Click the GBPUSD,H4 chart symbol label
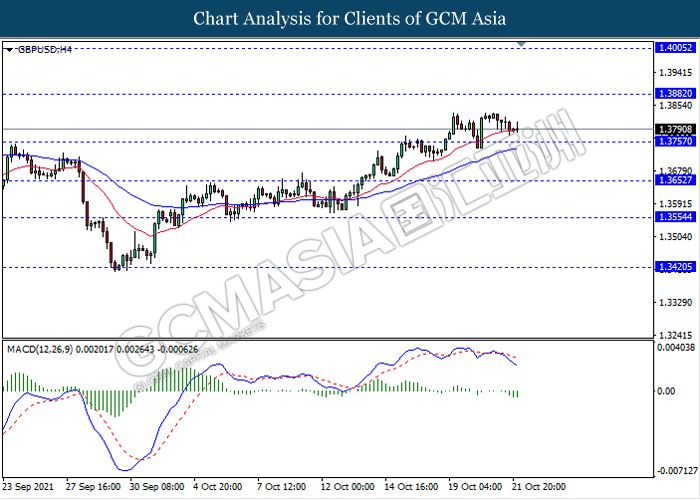Viewport: 700px width, 500px height. tap(44, 50)
